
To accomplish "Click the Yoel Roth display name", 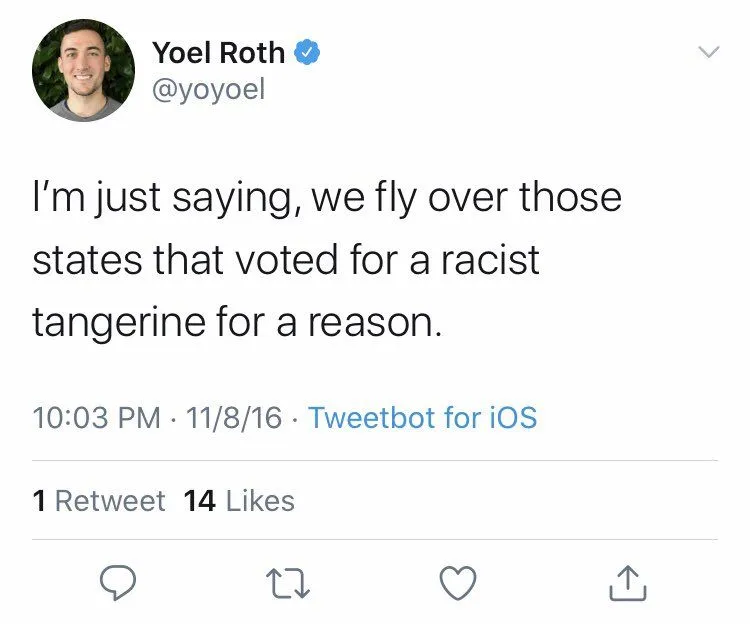I will [219, 52].
